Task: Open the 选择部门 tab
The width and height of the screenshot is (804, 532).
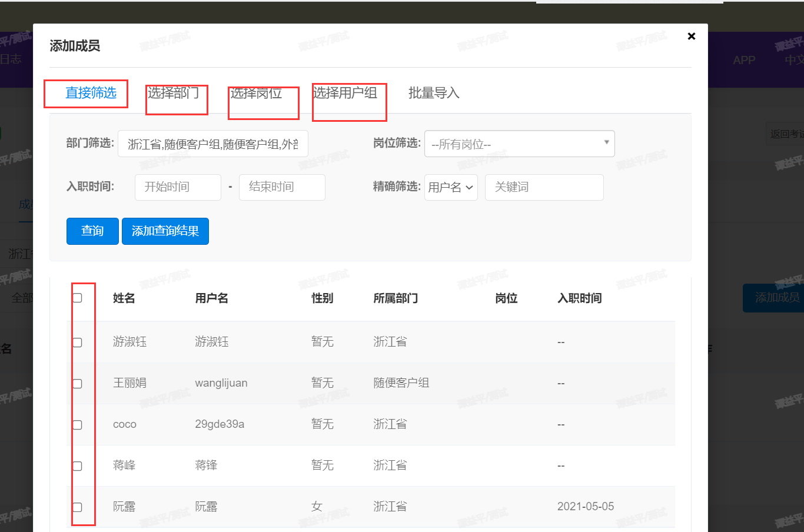Action: tap(173, 93)
